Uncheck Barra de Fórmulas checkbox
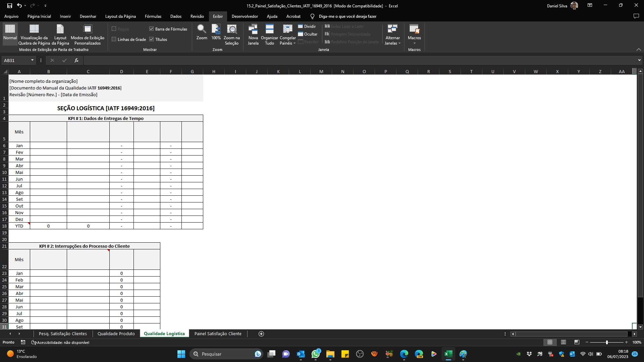Image resolution: width=644 pixels, height=362 pixels. coord(152,29)
